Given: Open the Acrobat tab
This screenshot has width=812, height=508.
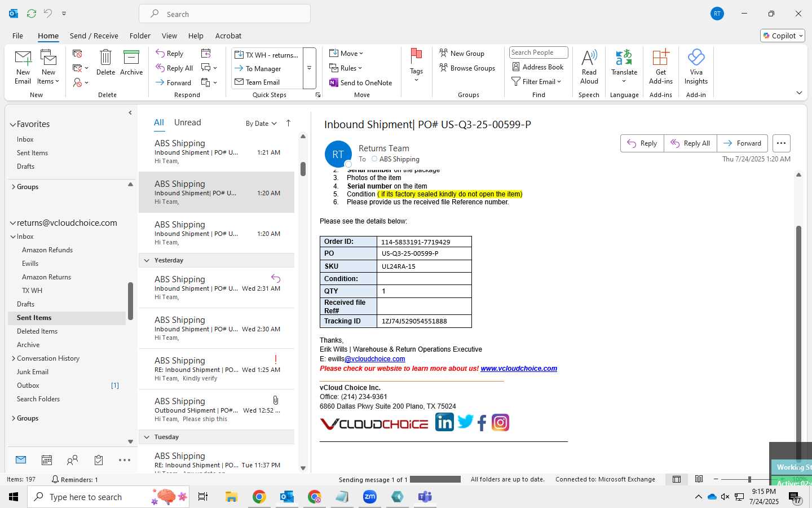Looking at the screenshot, I should (228, 36).
